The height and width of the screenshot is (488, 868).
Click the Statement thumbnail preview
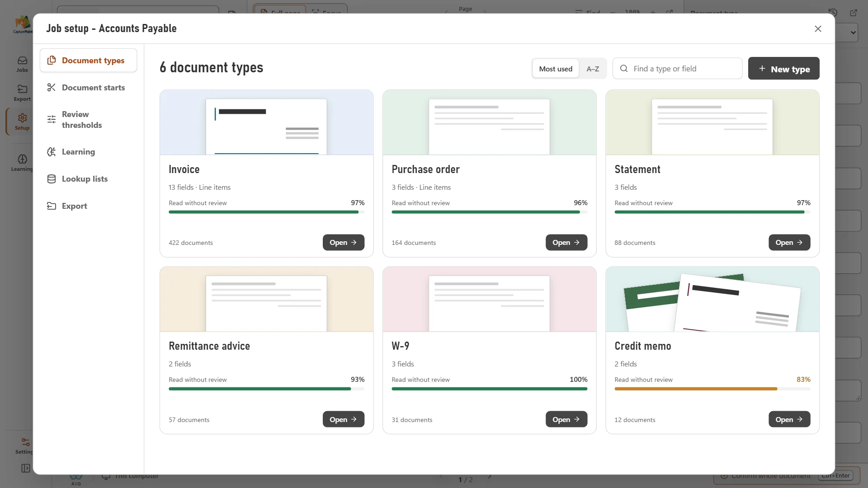tap(712, 122)
